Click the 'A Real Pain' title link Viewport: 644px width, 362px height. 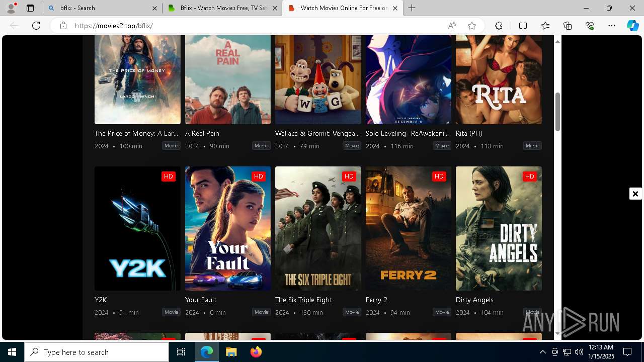202,133
